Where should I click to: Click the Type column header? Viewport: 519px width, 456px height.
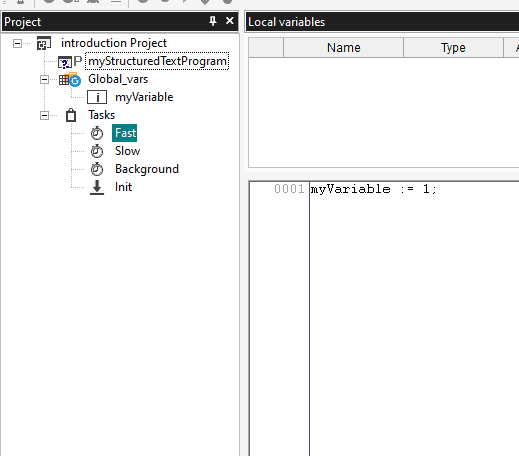tap(453, 48)
